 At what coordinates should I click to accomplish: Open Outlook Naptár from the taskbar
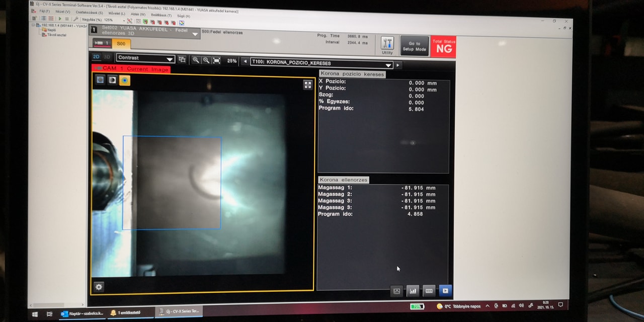pyautogui.click(x=82, y=313)
